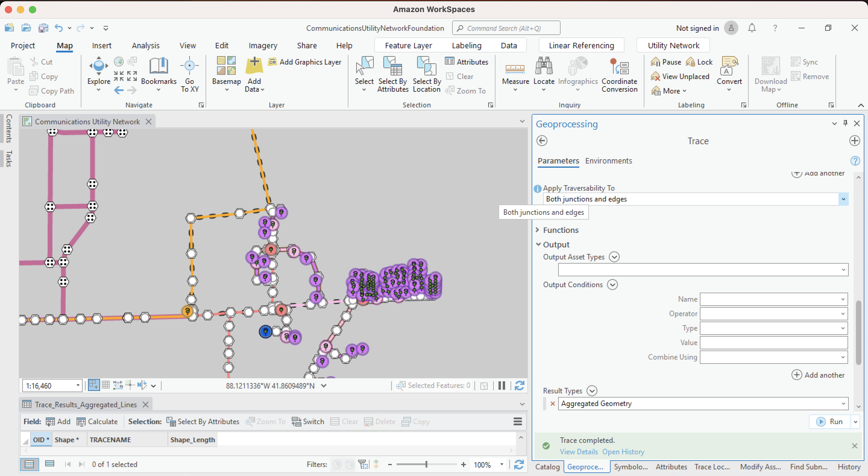Toggle the Result Types input mode
This screenshot has width=868, height=476.
click(x=592, y=391)
